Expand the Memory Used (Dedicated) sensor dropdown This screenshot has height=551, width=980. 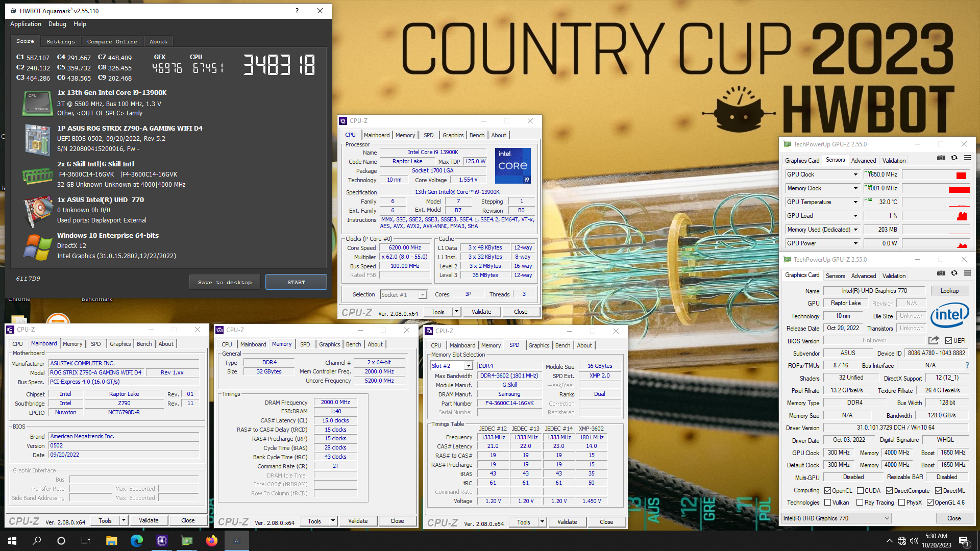point(855,230)
